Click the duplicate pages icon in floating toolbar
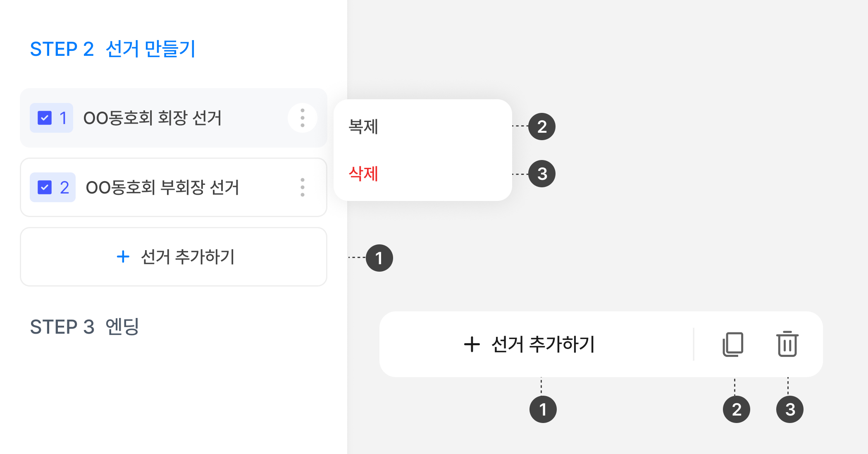This screenshot has height=454, width=868. pos(733,344)
